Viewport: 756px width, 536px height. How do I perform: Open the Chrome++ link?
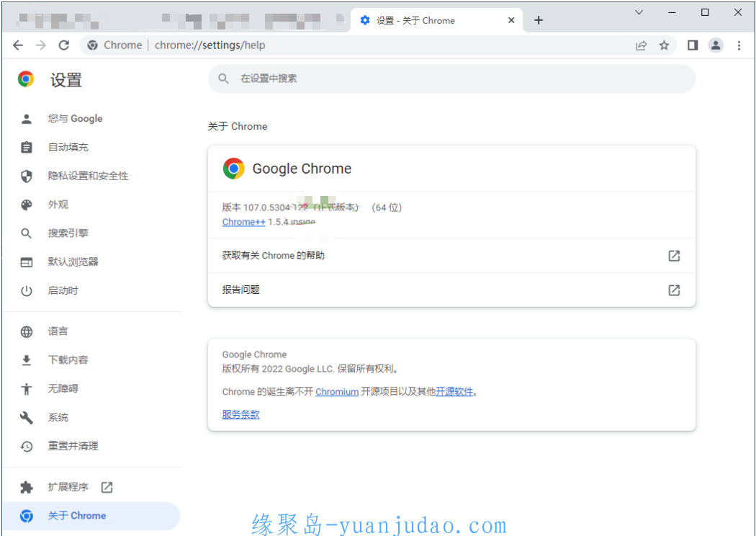pyautogui.click(x=243, y=222)
